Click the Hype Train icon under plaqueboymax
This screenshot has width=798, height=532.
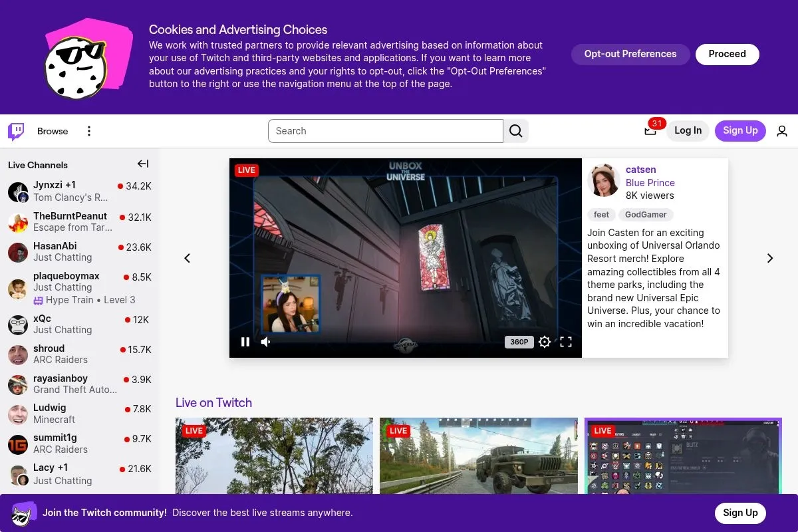coord(39,300)
